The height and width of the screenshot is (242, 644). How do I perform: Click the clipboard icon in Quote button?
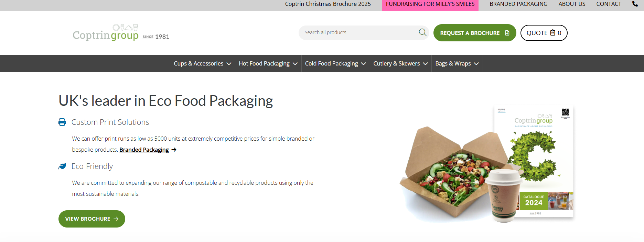tap(552, 33)
